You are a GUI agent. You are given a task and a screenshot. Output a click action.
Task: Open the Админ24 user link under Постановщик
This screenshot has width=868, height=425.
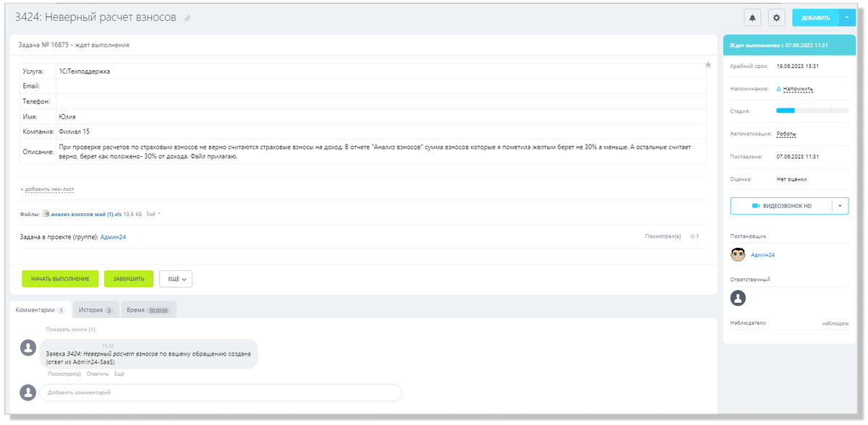[762, 255]
